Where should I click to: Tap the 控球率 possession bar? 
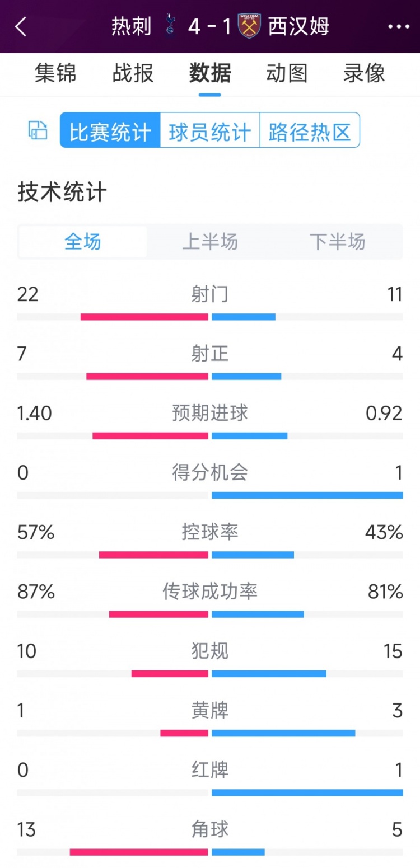[x=210, y=555]
